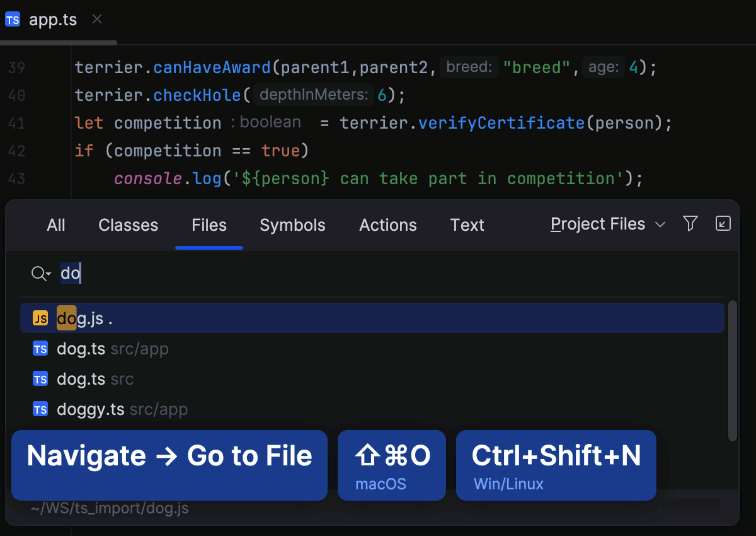Viewport: 756px width, 536px height.
Task: Click the filter funnel icon in the popup
Action: [690, 223]
